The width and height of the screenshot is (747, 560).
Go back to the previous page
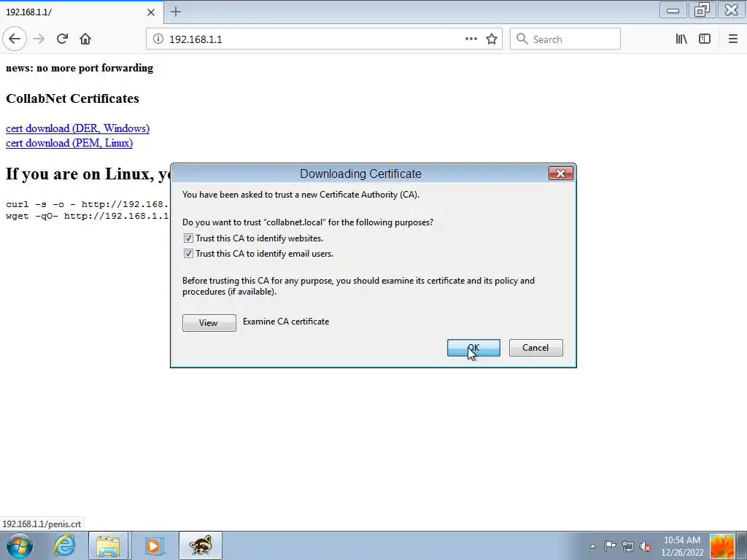click(x=15, y=39)
